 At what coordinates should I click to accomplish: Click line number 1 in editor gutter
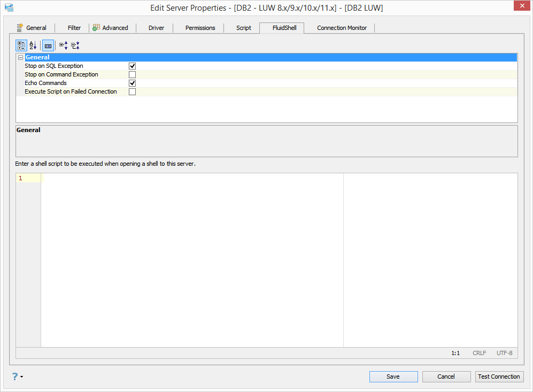(20, 178)
